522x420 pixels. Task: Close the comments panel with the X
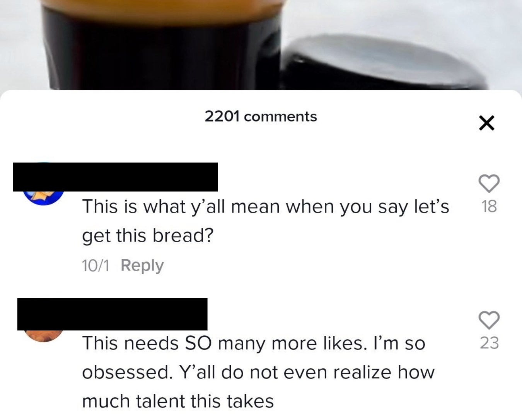(x=486, y=123)
